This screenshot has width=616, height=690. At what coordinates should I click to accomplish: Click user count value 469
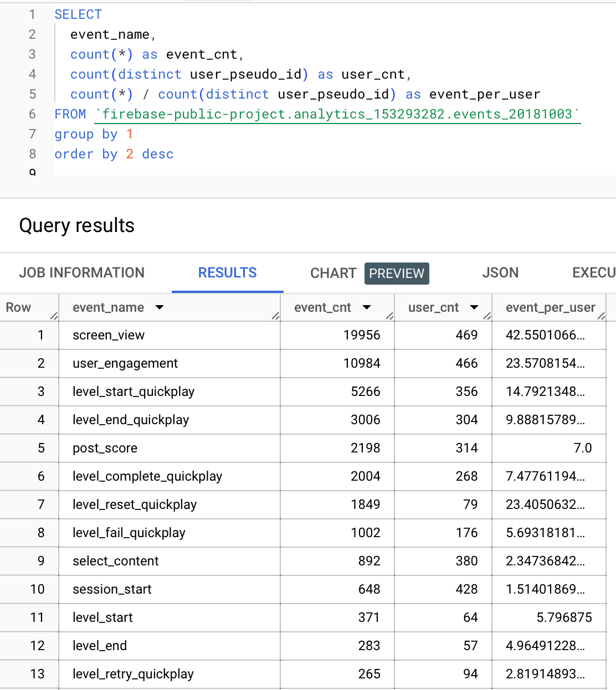tap(467, 335)
